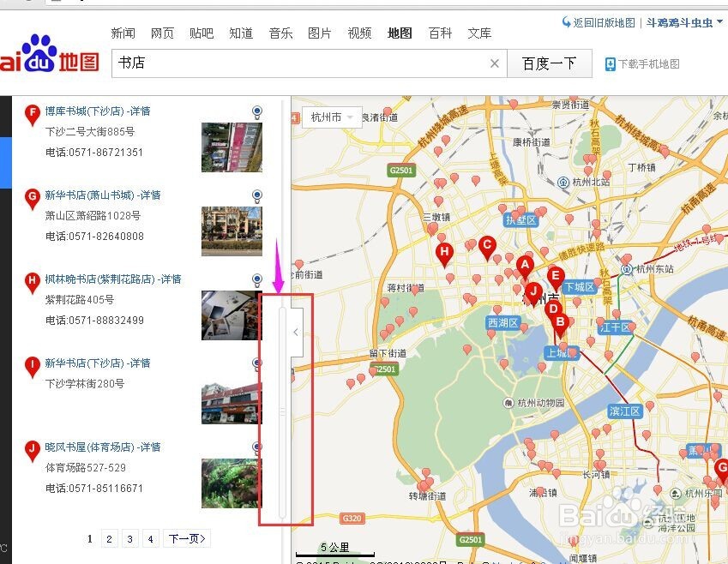
Task: Open the 视频 tab
Action: click(359, 33)
